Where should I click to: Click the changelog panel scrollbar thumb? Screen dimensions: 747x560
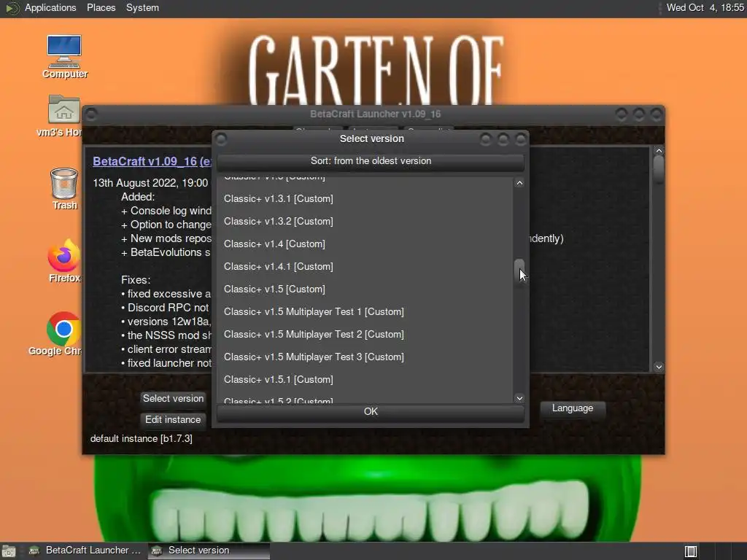[659, 171]
